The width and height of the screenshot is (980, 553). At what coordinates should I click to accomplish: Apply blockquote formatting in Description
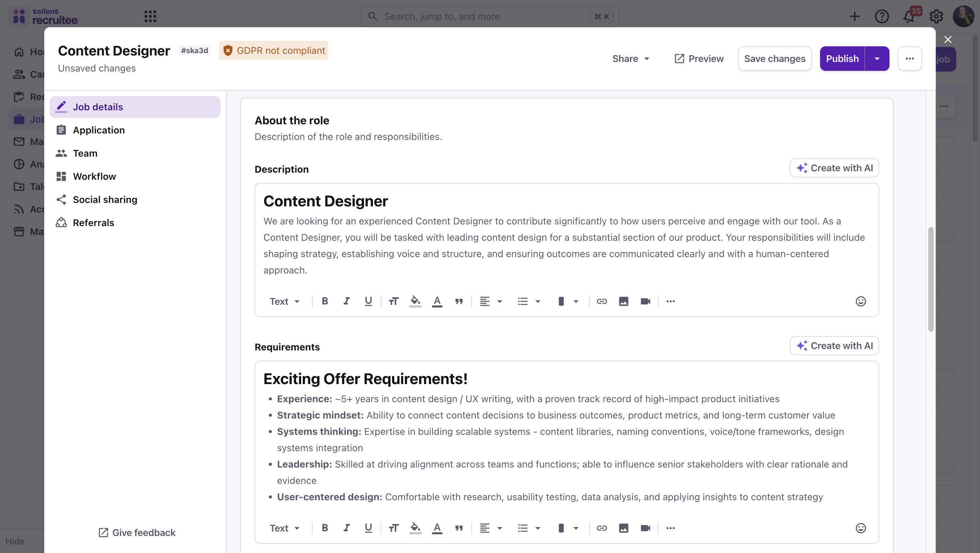click(x=459, y=301)
